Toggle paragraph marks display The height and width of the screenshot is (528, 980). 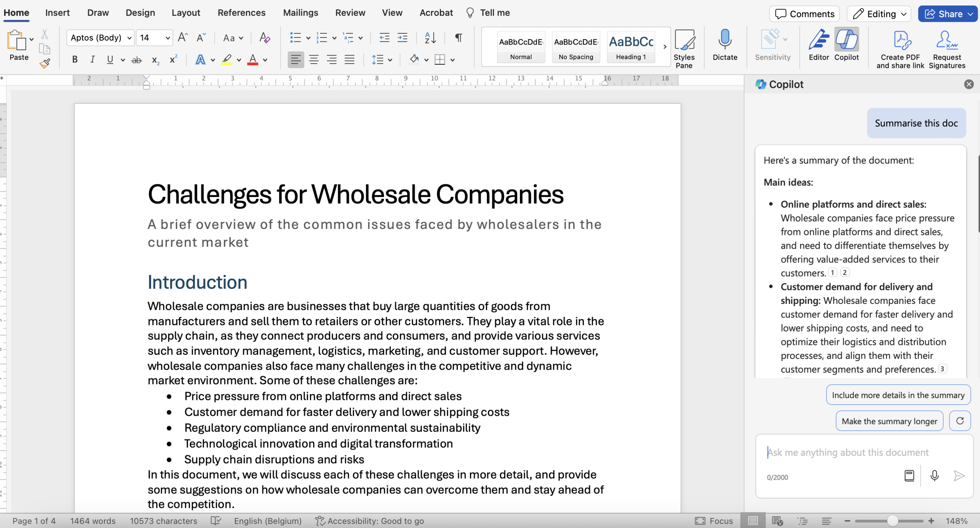[458, 38]
